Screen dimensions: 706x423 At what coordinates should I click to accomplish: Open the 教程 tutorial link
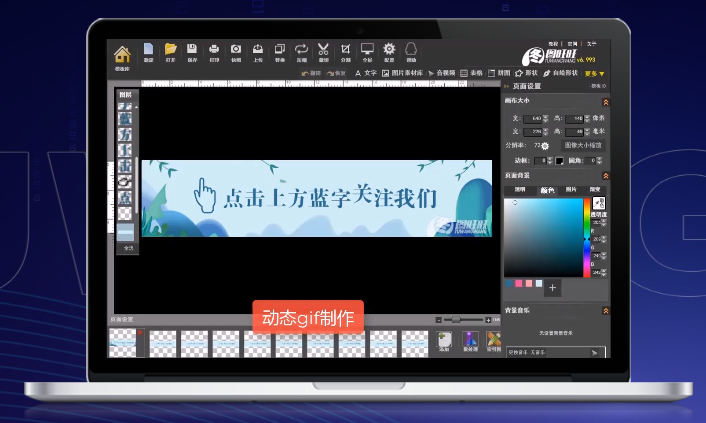553,44
